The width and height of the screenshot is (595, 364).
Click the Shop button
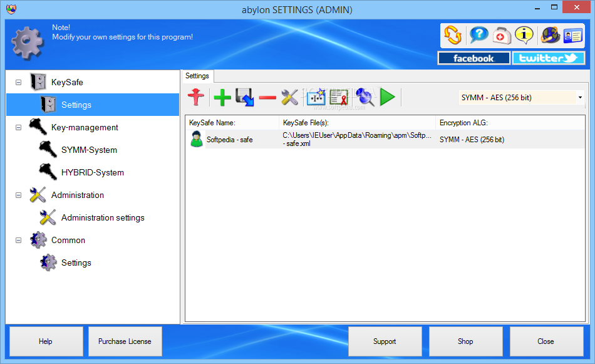(x=465, y=341)
